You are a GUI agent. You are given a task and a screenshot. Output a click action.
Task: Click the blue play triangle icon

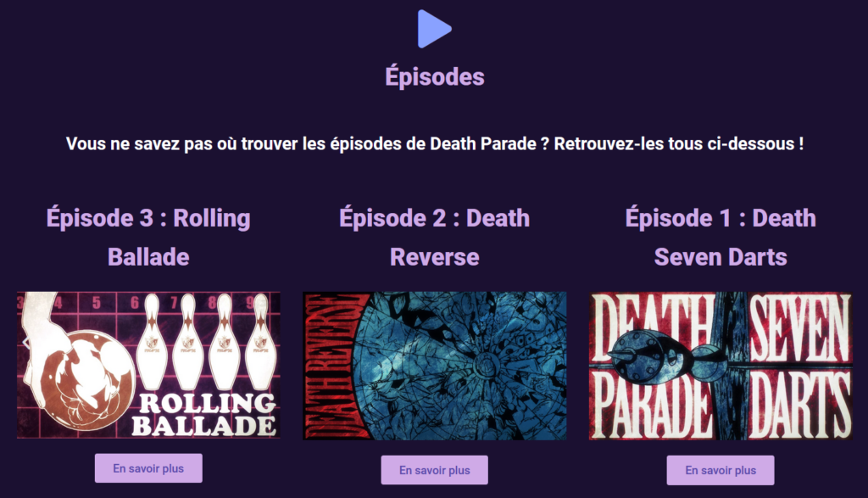pos(434,29)
